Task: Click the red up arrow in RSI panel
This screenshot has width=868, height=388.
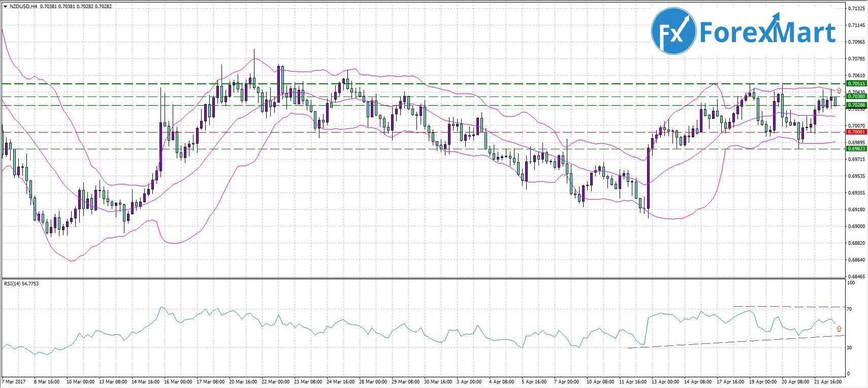Action: point(839,329)
